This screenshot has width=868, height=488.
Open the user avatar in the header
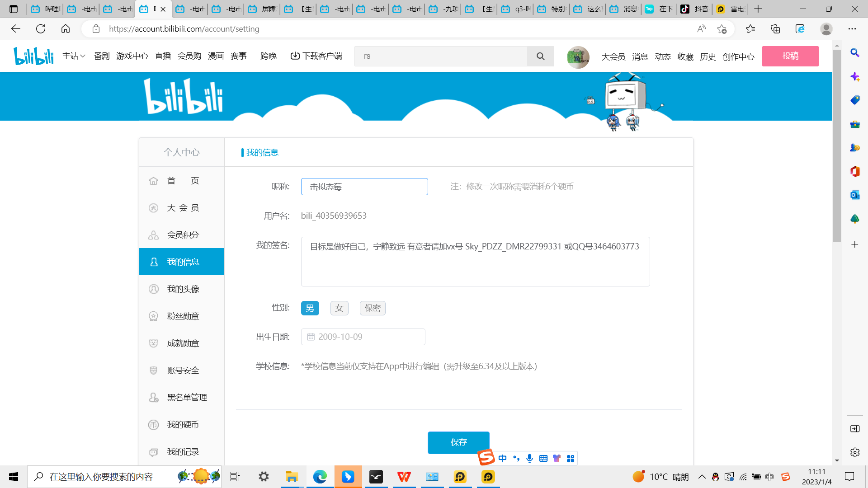coord(578,57)
